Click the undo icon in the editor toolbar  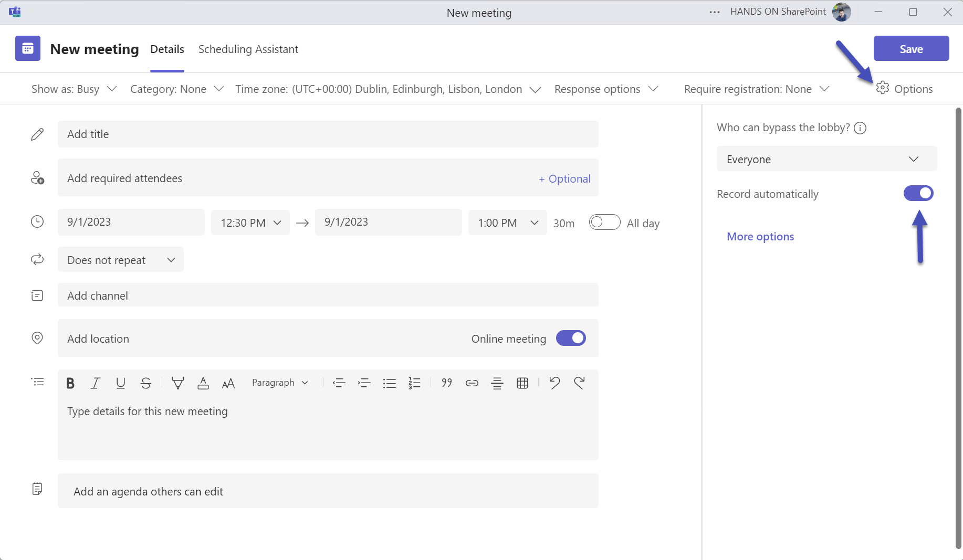click(x=554, y=383)
